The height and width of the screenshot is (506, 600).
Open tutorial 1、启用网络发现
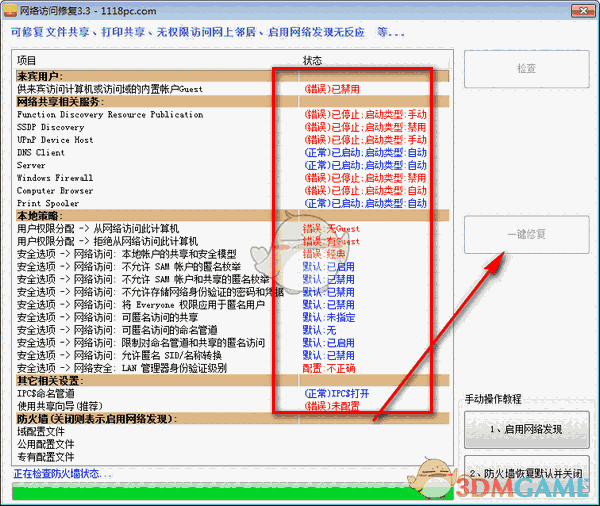pos(527,429)
